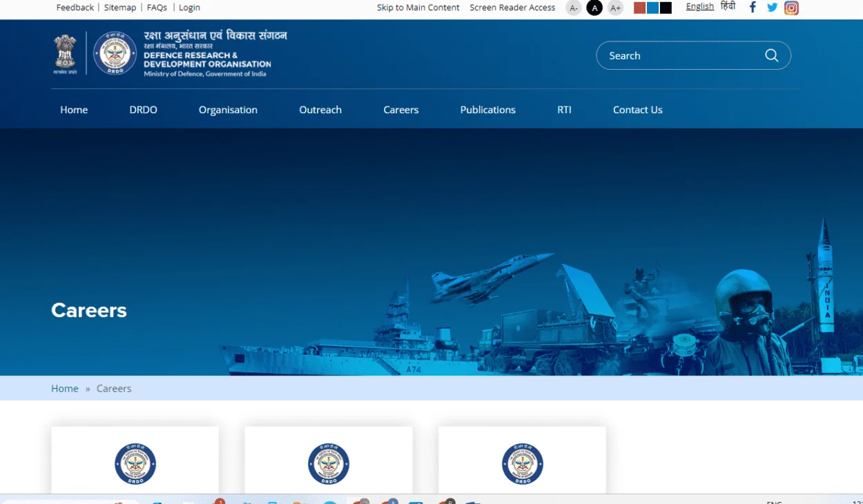Screen dimensions: 863x504
Task: Open the Outreach menu
Action: pos(320,110)
